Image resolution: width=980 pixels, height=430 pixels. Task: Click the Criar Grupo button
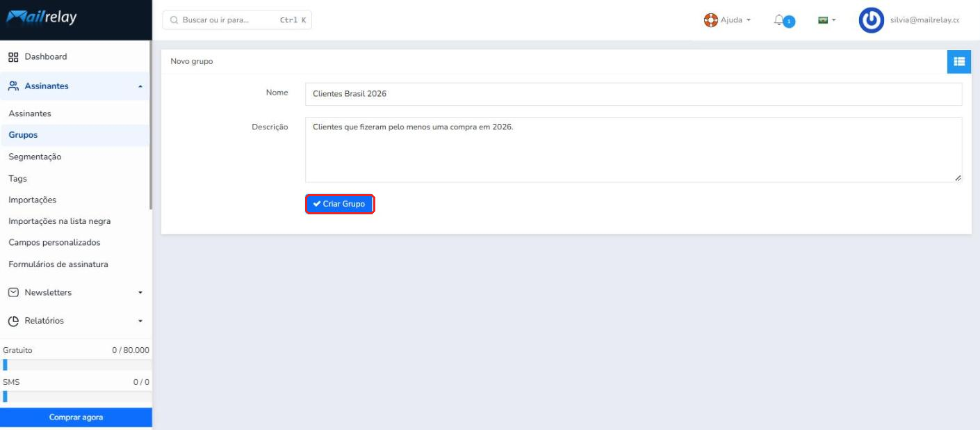(x=340, y=204)
